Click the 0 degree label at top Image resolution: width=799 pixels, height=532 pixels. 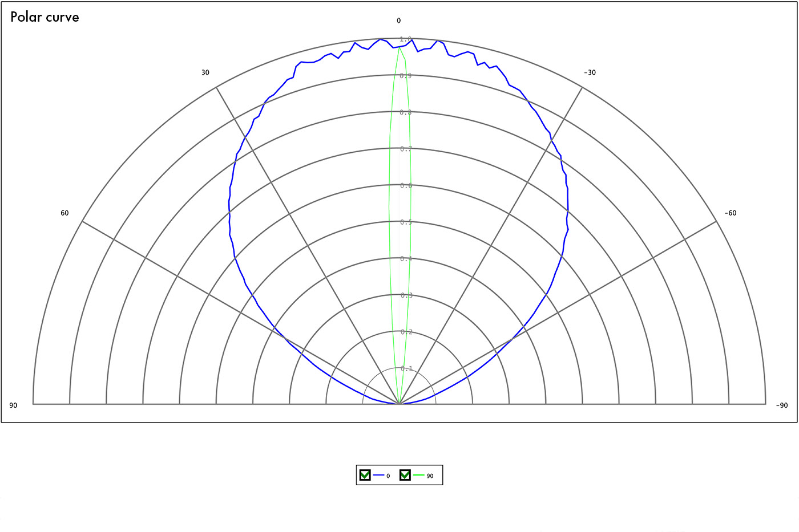click(x=398, y=21)
